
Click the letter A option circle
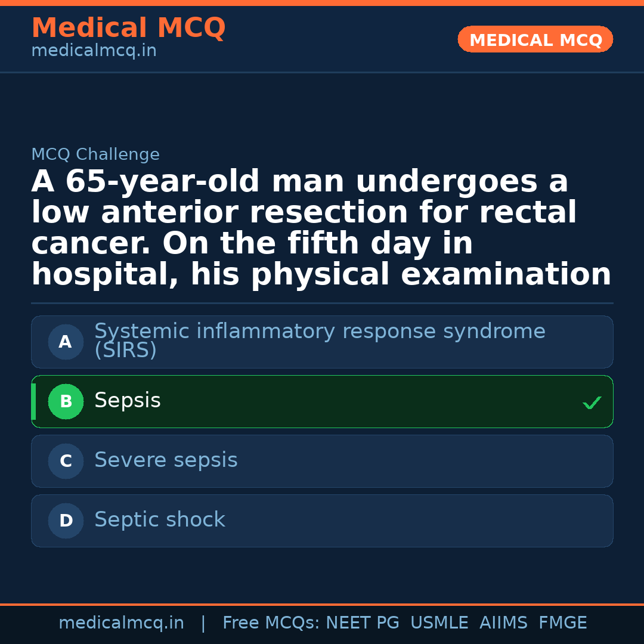(x=66, y=342)
